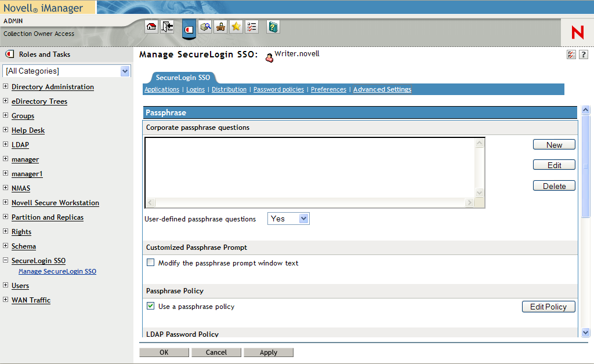Viewport: 594px width, 364px height.
Task: Click New passphrase question button
Action: tap(554, 144)
